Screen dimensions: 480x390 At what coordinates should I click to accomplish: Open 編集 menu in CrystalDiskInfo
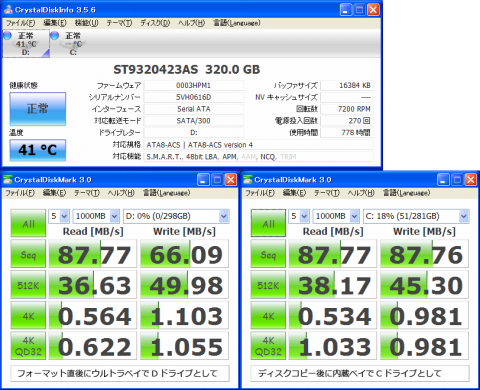pyautogui.click(x=55, y=23)
